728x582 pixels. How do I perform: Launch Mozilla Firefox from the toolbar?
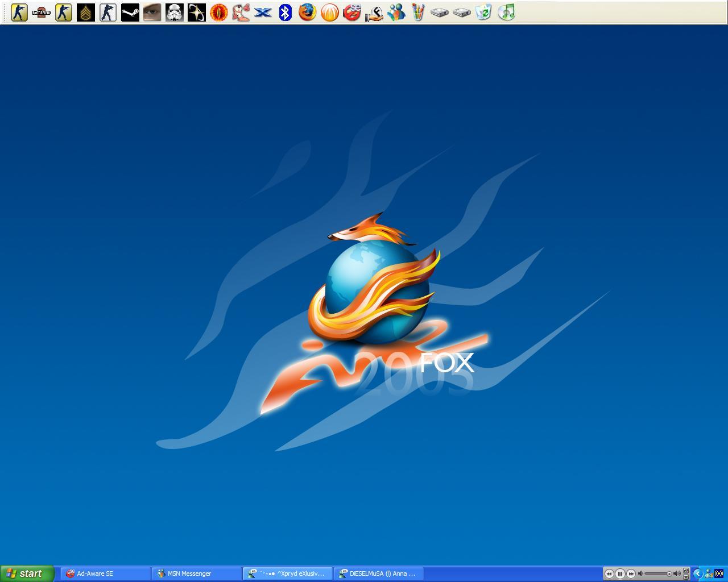(307, 13)
